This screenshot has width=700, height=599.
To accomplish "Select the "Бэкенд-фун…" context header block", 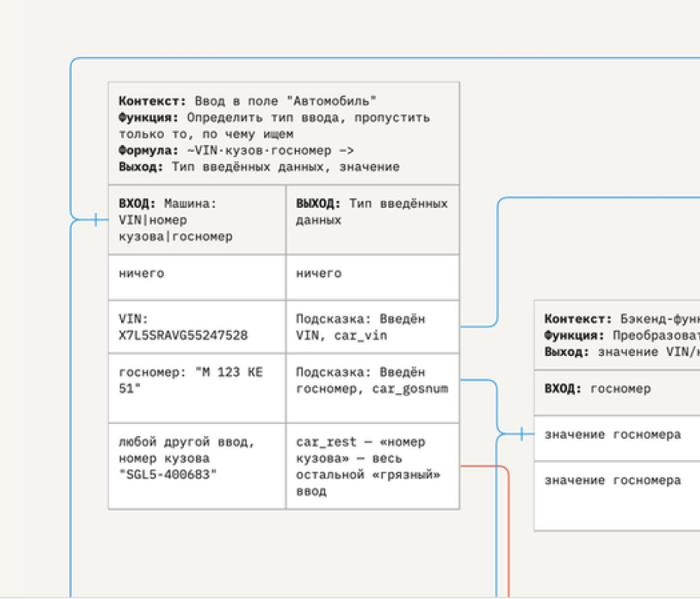I will pos(617,334).
